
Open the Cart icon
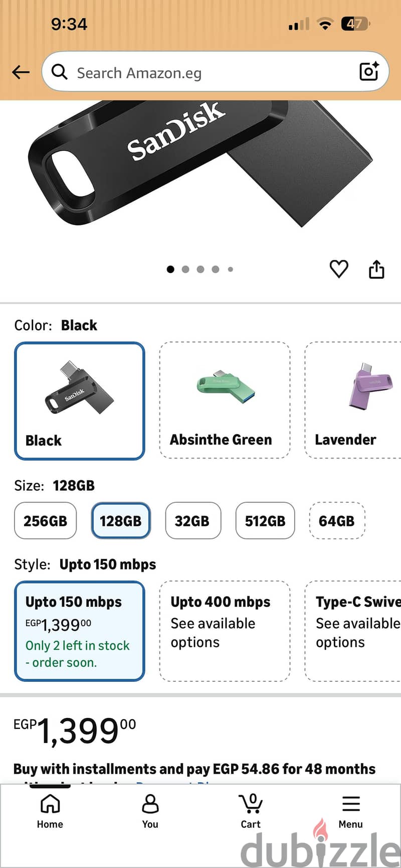click(251, 811)
